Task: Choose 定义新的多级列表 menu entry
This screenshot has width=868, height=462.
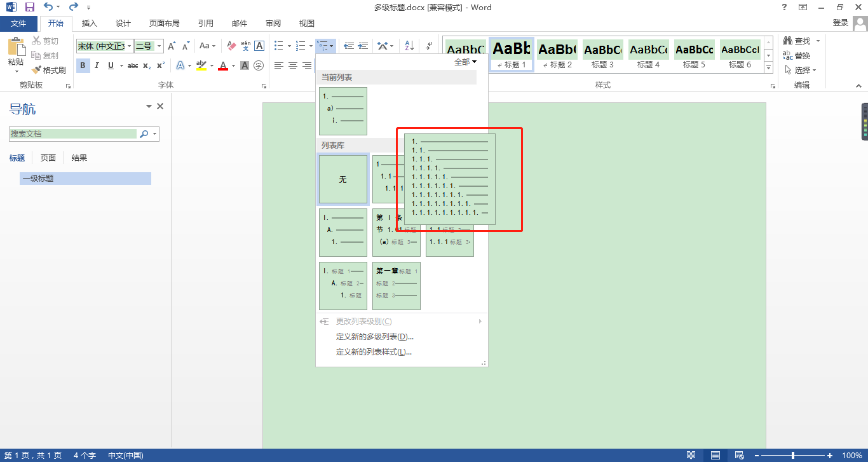Action: click(x=375, y=337)
